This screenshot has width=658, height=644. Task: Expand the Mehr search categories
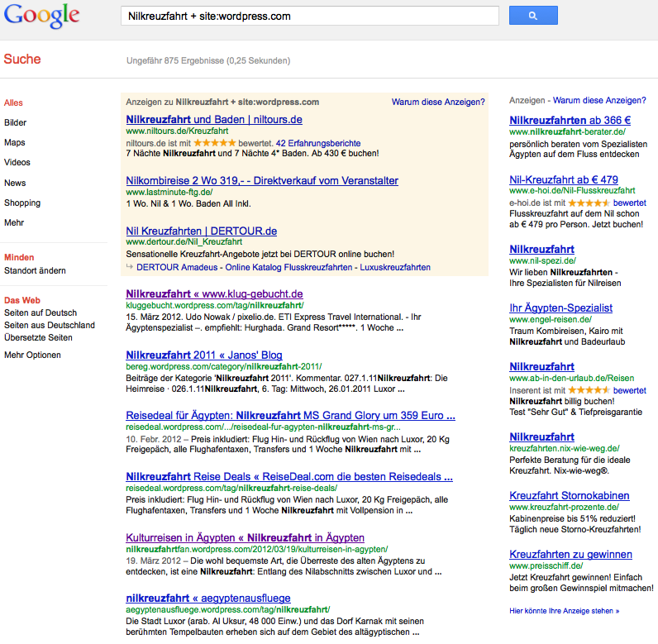pyautogui.click(x=14, y=222)
